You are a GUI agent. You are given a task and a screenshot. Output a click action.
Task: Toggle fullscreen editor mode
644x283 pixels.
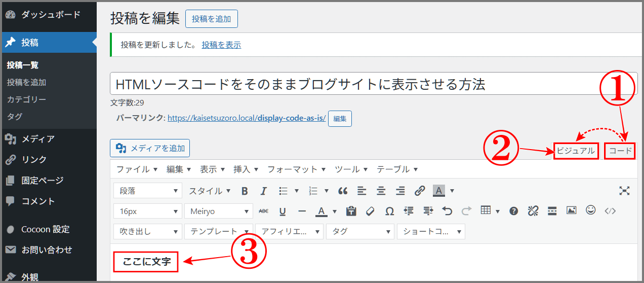pos(624,191)
